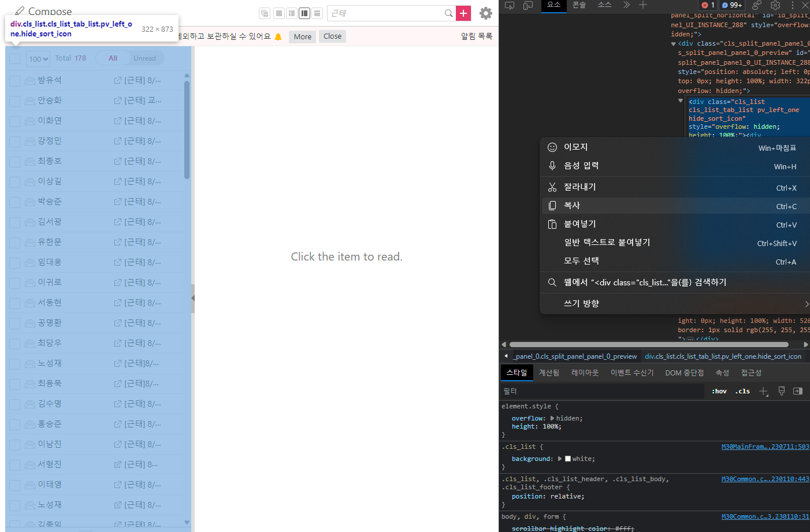Click the white background color swatch in Styles
Image resolution: width=810 pixels, height=532 pixels.
(567, 458)
